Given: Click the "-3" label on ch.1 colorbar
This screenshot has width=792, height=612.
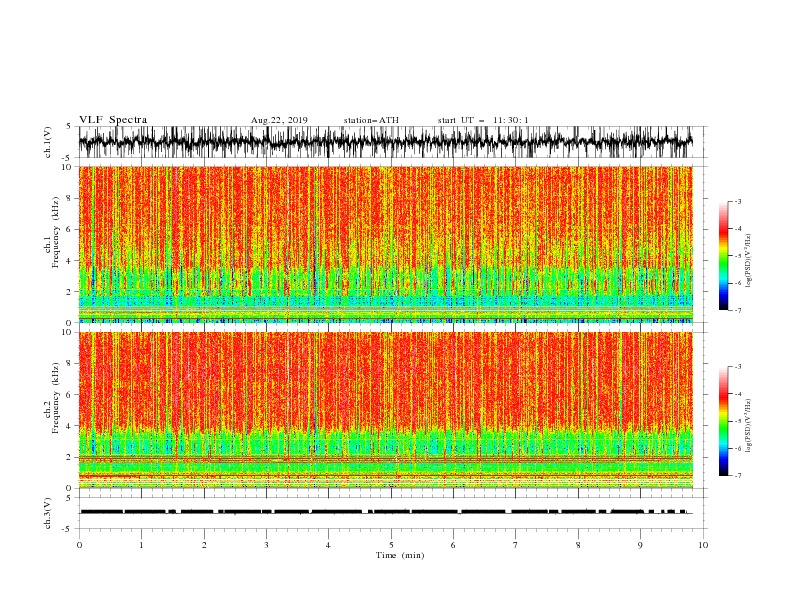Looking at the screenshot, I should pos(738,201).
